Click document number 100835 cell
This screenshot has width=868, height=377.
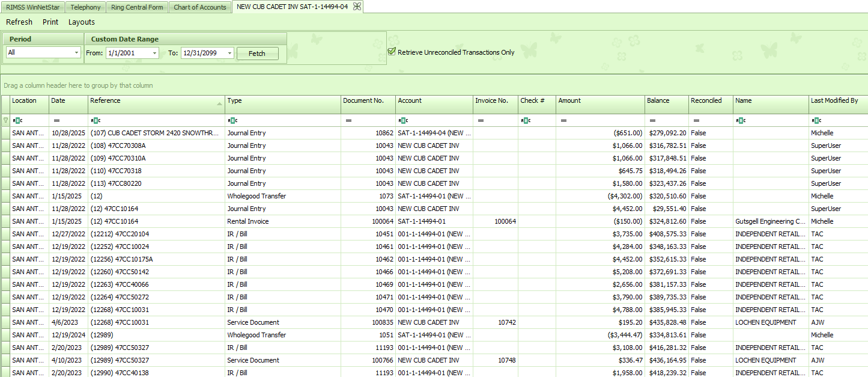point(368,322)
